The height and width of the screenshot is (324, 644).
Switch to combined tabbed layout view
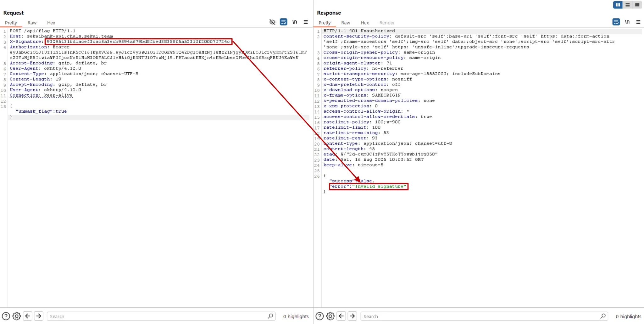tap(637, 5)
